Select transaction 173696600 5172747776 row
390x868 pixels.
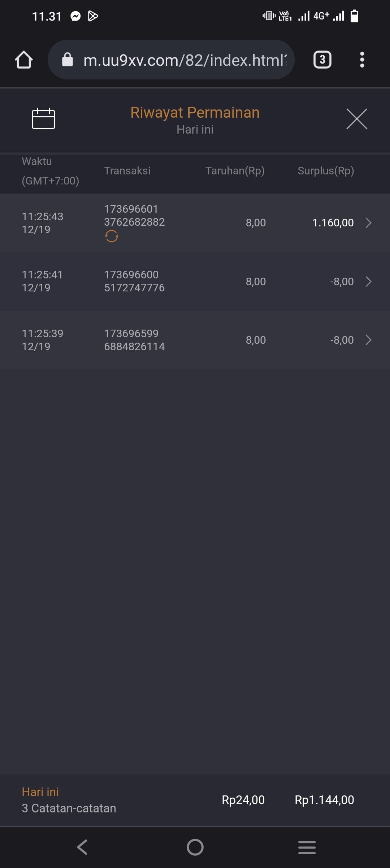pyautogui.click(x=134, y=281)
